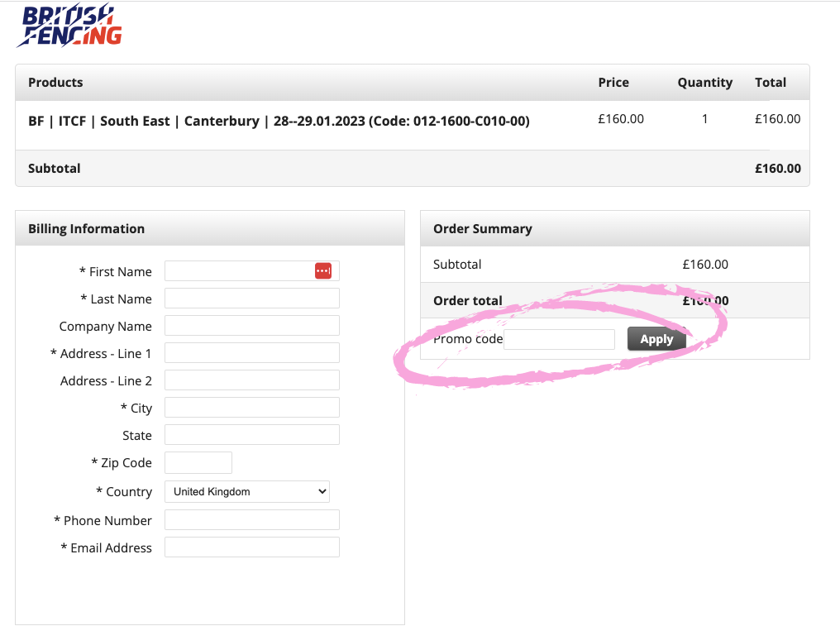Click the Company Name input

251,326
